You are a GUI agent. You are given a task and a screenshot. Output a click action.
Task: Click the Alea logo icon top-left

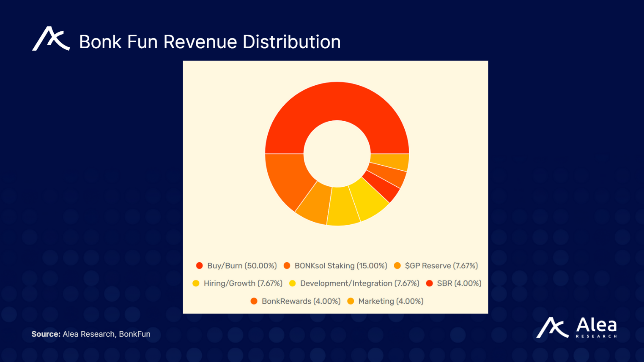click(51, 39)
